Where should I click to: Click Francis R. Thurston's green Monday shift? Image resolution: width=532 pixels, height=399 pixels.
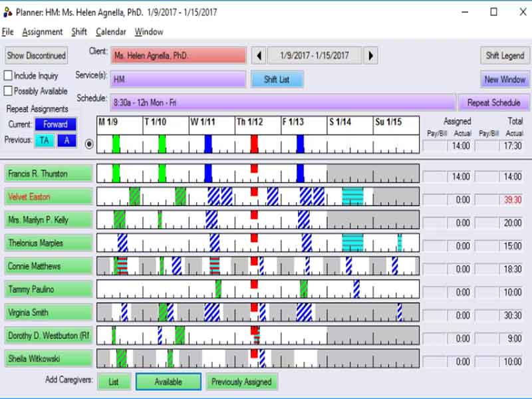[x=116, y=174]
